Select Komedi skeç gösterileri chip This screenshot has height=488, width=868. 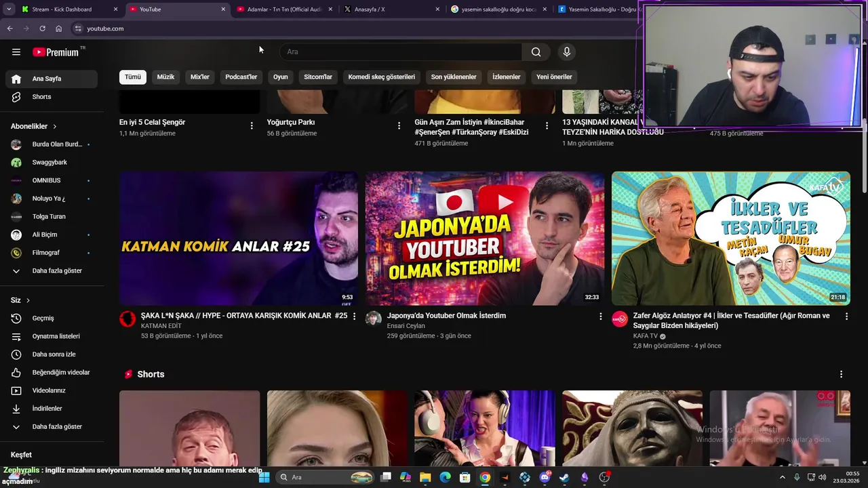point(382,77)
